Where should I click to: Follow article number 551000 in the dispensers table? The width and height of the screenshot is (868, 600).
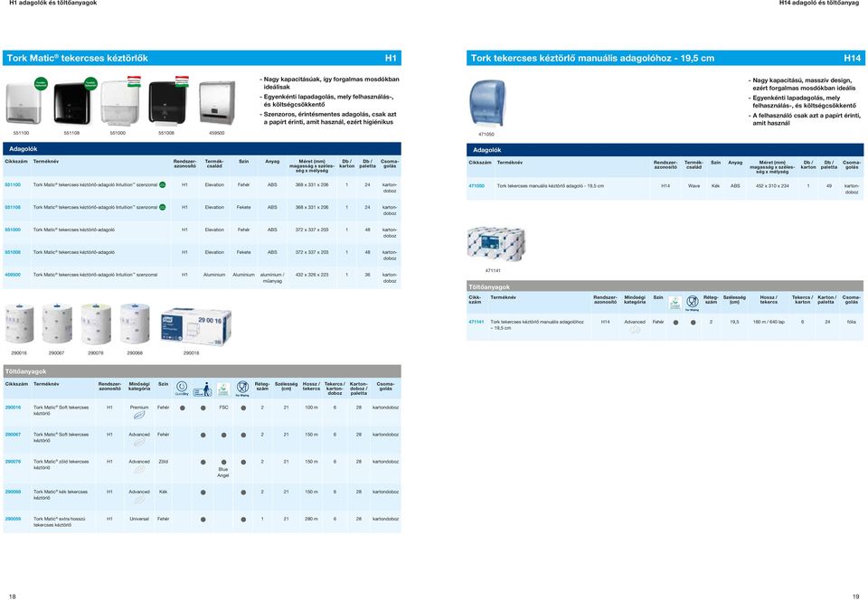point(13,230)
